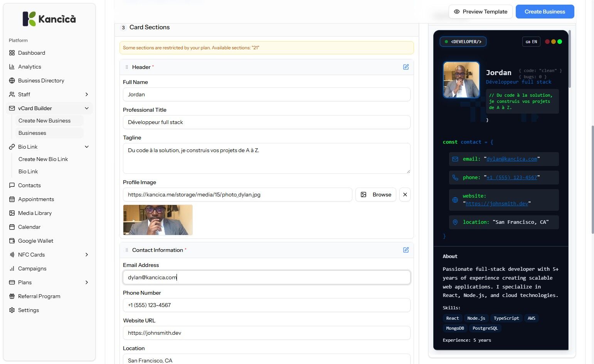Click the profile avatar in card preview
Image resolution: width=594 pixels, height=364 pixels.
[x=461, y=80]
